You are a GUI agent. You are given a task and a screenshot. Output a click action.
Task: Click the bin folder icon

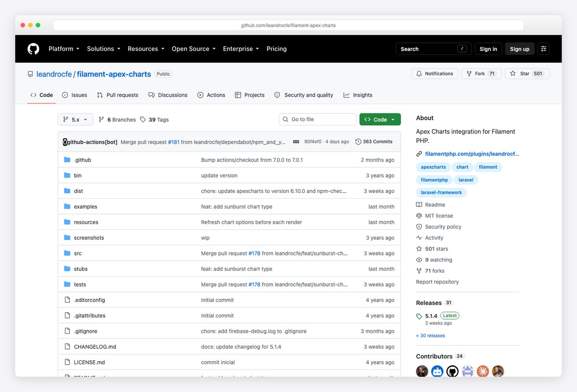point(67,176)
